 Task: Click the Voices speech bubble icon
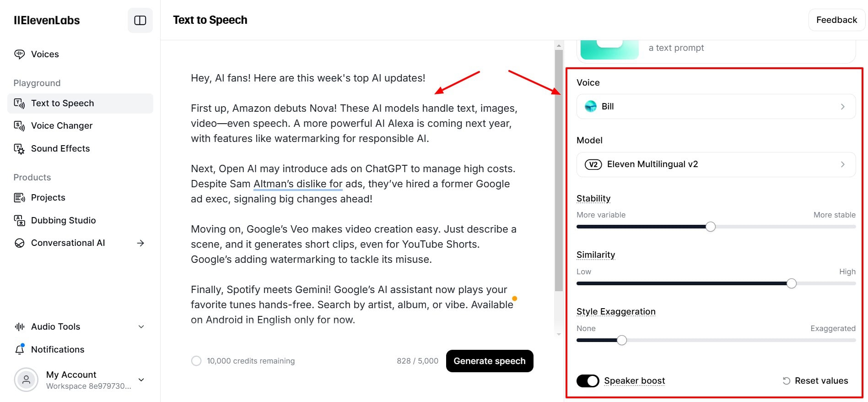coord(19,54)
